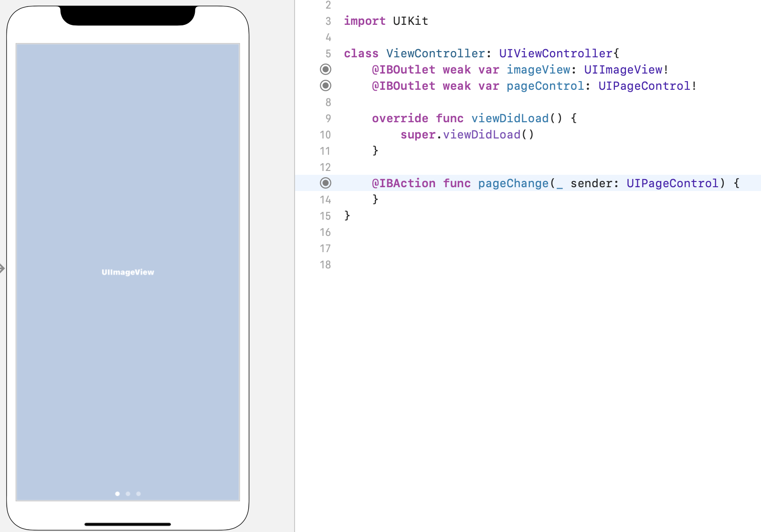Click line number 9 in gutter

(x=328, y=118)
